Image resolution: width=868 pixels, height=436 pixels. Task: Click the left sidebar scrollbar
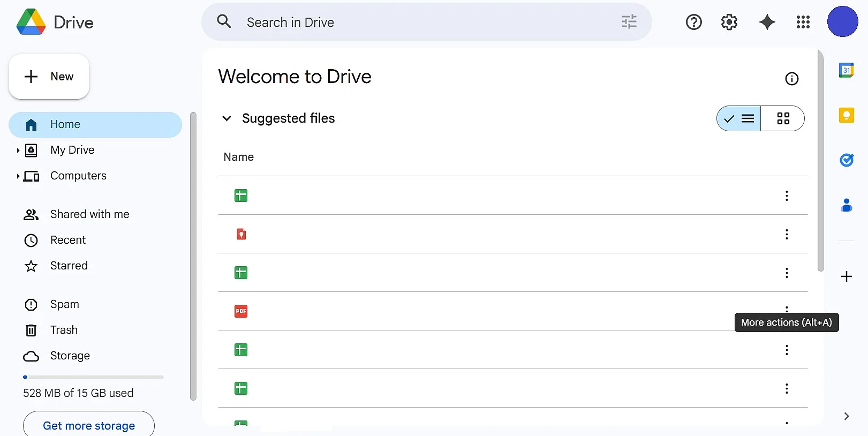(x=193, y=256)
